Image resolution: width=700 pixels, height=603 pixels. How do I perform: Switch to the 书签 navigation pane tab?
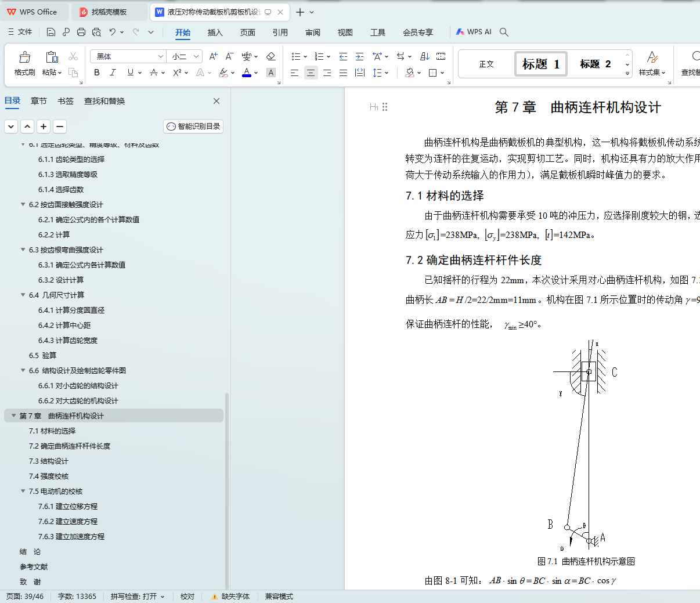pyautogui.click(x=66, y=101)
